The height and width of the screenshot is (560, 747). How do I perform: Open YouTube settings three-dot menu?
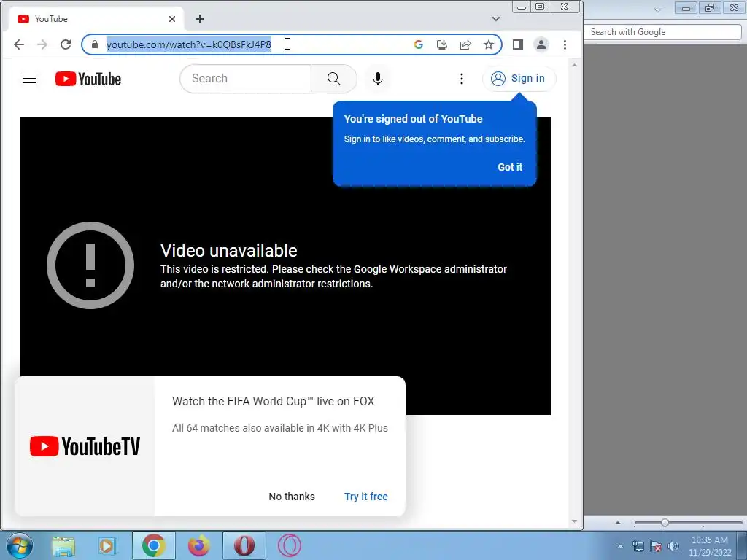pyautogui.click(x=462, y=79)
